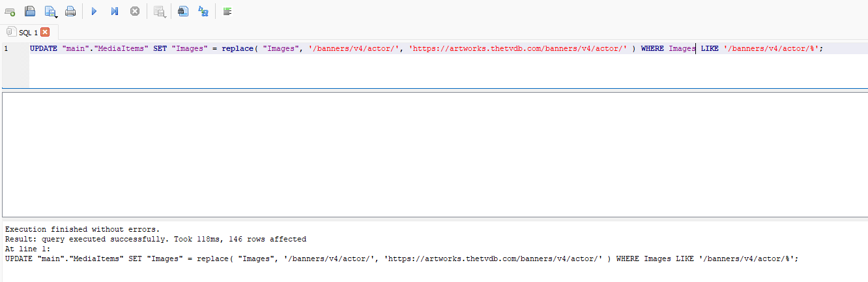Stop query execution
The width and height of the screenshot is (868, 282).
pyautogui.click(x=135, y=11)
